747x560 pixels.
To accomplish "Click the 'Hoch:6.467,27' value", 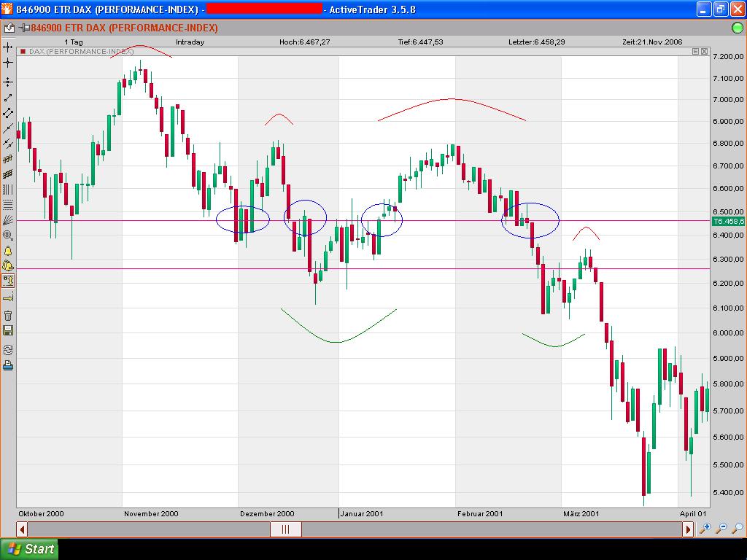I will click(305, 42).
